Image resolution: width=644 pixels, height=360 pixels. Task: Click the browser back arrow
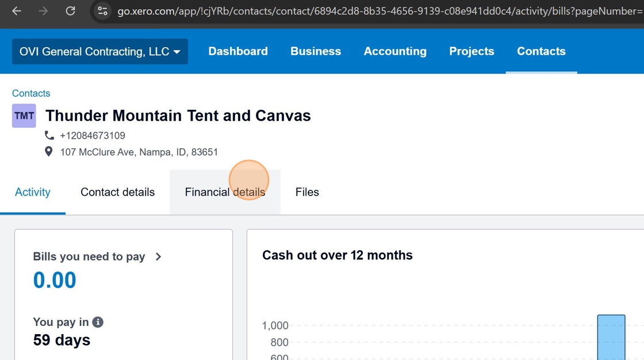point(17,11)
